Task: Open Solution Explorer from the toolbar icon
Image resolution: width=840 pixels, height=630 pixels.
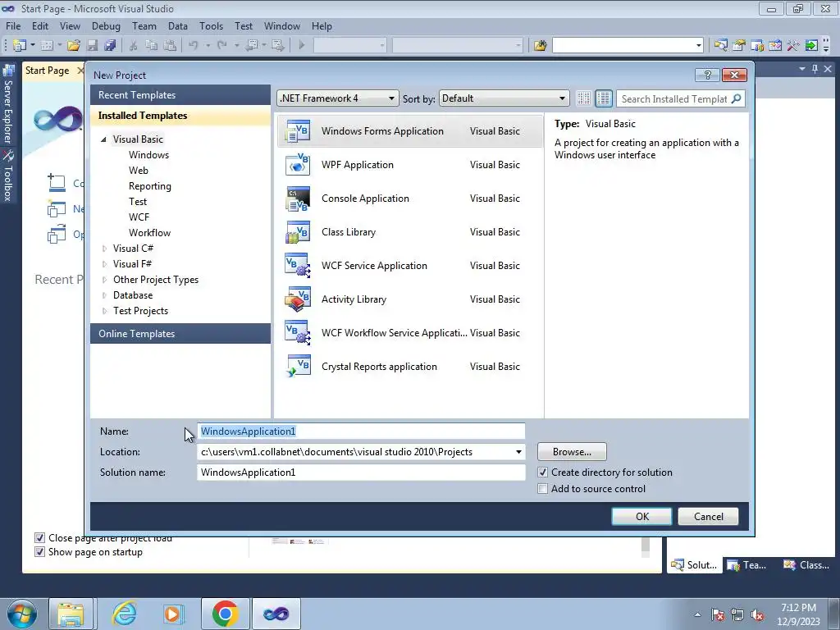Action: (x=720, y=46)
